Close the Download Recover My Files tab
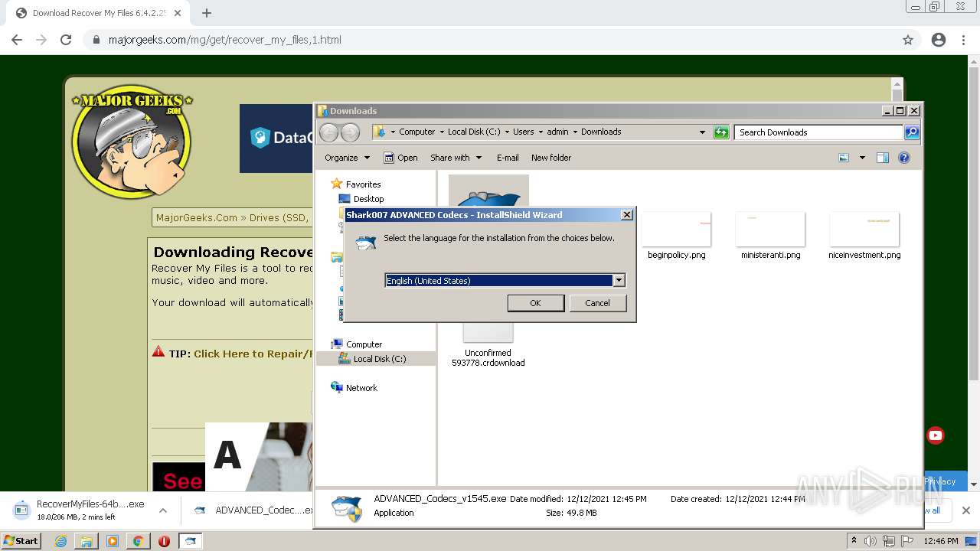980x551 pixels. point(178,13)
